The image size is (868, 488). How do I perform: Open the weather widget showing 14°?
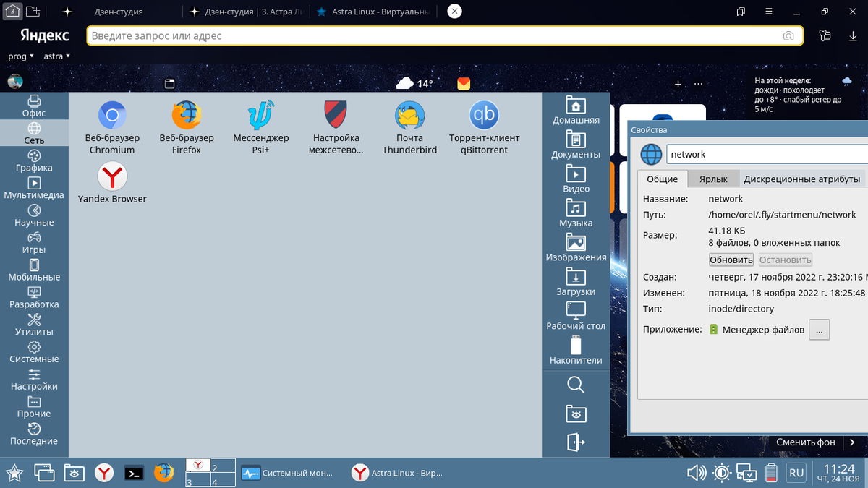(414, 84)
